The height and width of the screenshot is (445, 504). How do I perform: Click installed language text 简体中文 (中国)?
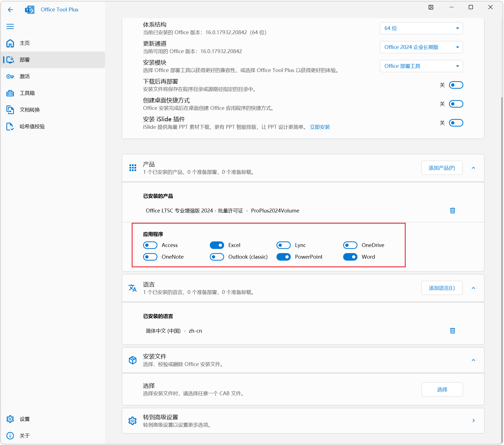click(x=163, y=331)
